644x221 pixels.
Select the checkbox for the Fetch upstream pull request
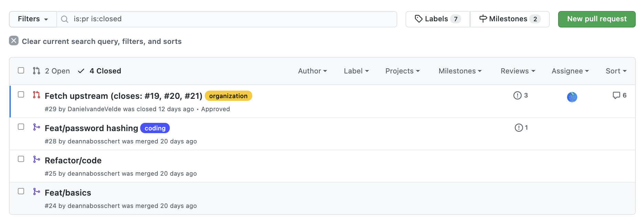coord(21,94)
